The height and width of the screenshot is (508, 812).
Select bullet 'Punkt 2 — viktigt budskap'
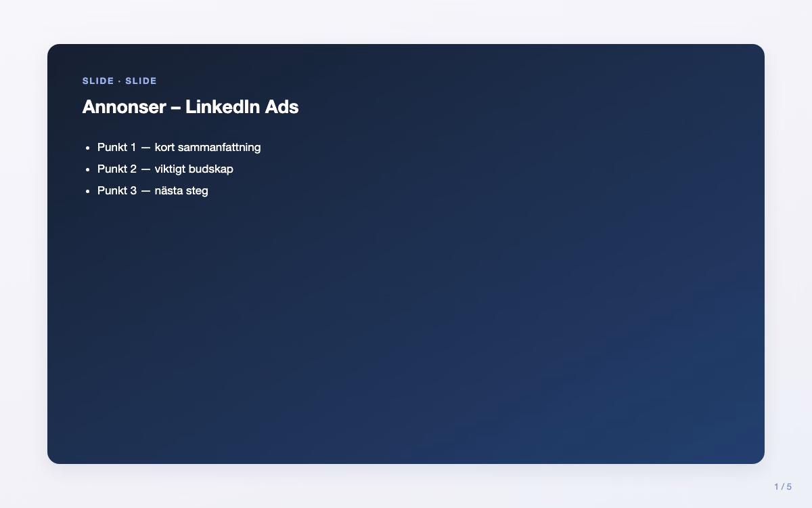(165, 169)
